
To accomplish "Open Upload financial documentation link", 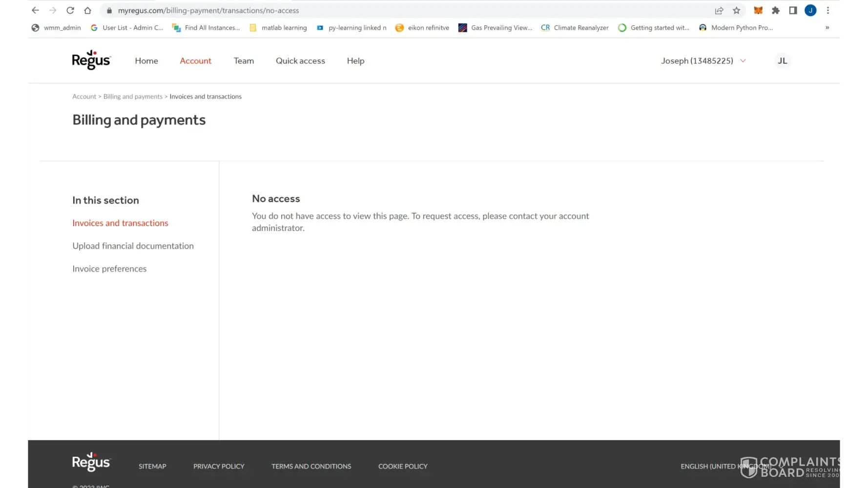I will coord(133,246).
